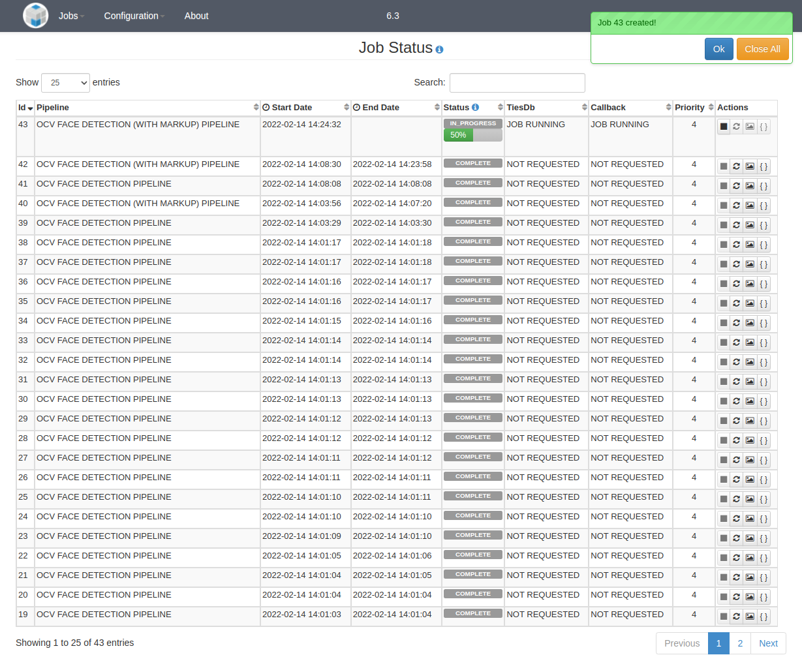Go to page 2 of job results

click(x=740, y=643)
